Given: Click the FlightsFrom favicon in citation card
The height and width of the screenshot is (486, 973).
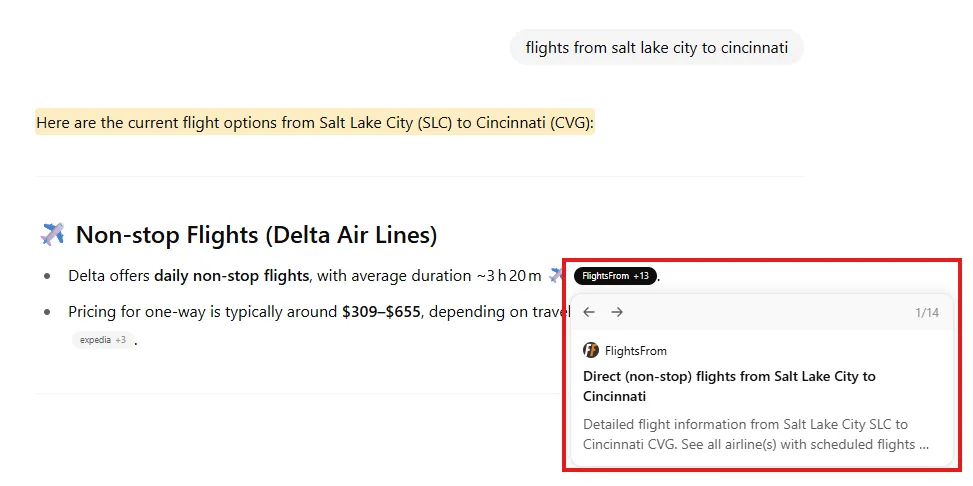Looking at the screenshot, I should [591, 351].
